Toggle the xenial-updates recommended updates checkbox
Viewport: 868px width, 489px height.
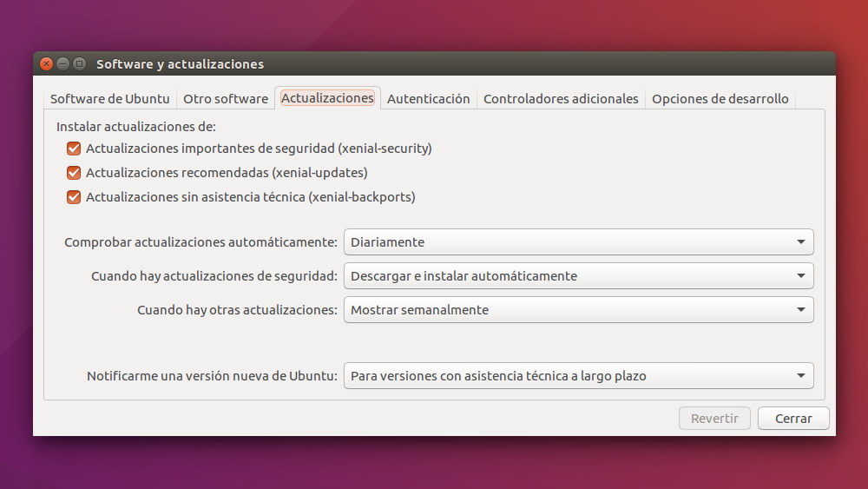[x=74, y=173]
